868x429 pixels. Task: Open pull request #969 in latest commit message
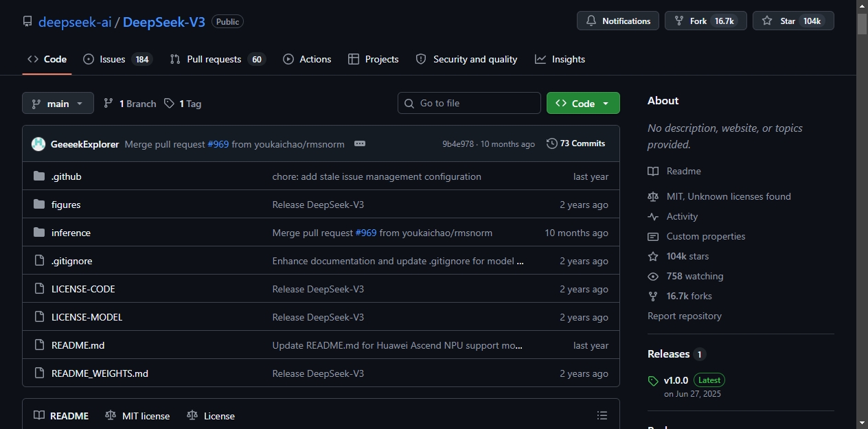pyautogui.click(x=218, y=144)
